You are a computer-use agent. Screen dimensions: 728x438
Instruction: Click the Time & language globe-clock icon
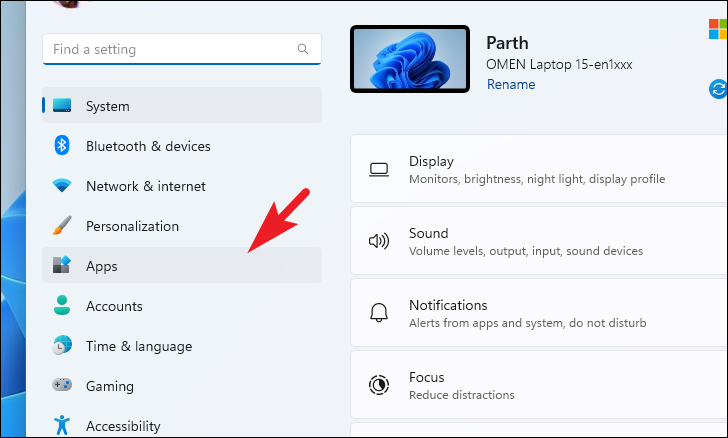62,345
